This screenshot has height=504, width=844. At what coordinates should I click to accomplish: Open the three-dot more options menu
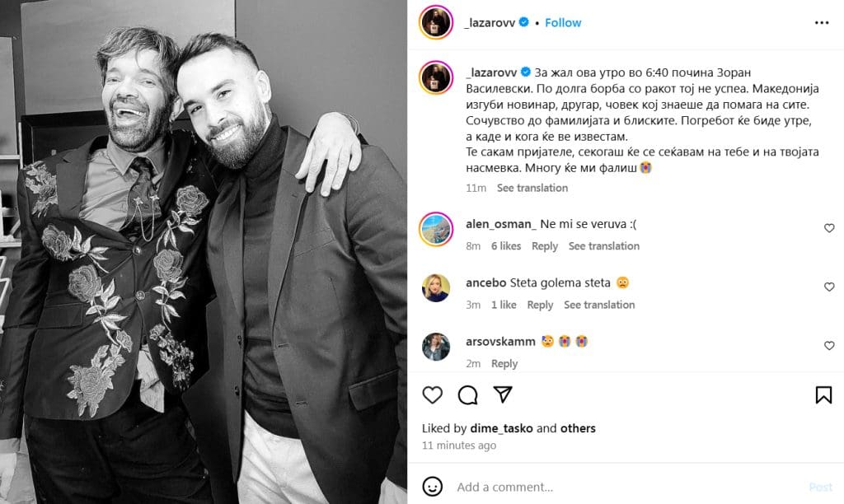coord(822,22)
